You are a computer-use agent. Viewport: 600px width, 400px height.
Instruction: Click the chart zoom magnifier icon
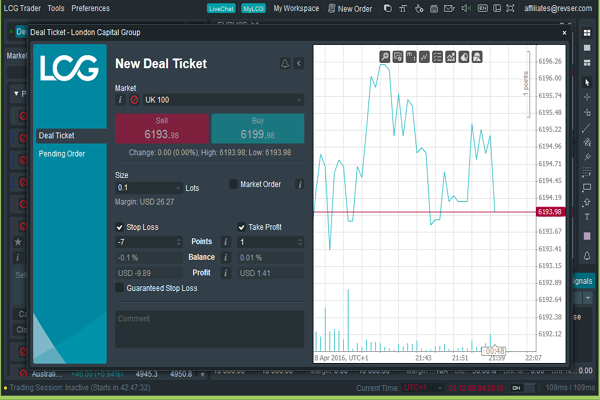(x=385, y=57)
